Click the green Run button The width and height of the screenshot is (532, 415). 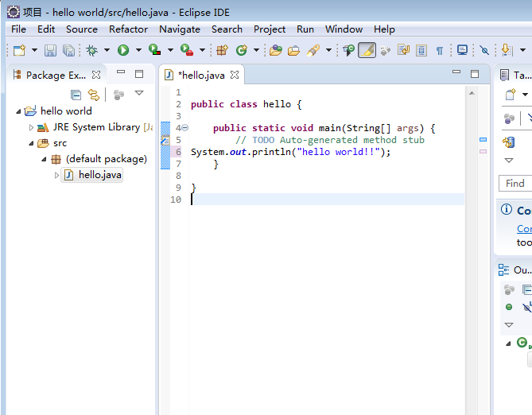click(122, 50)
